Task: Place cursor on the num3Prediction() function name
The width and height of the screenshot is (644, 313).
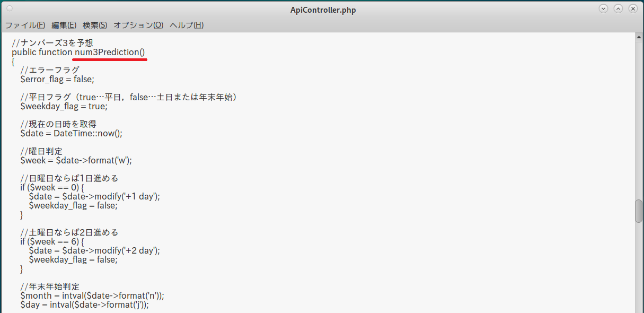Action: point(109,52)
